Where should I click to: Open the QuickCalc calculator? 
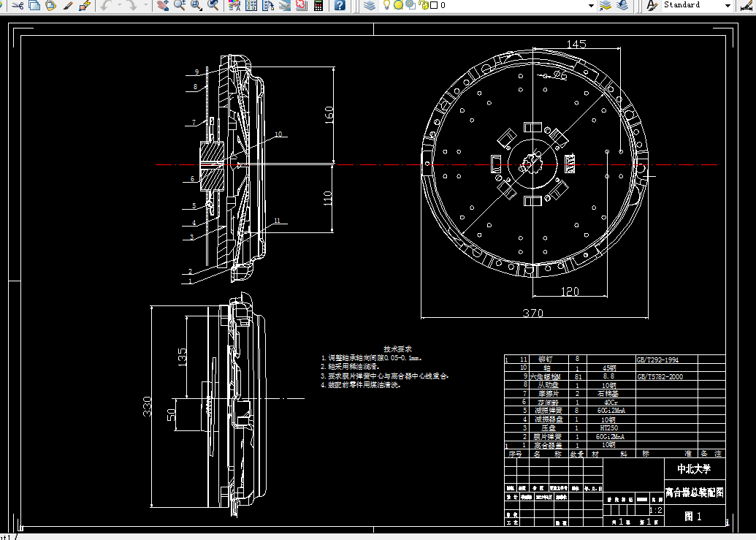click(318, 5)
